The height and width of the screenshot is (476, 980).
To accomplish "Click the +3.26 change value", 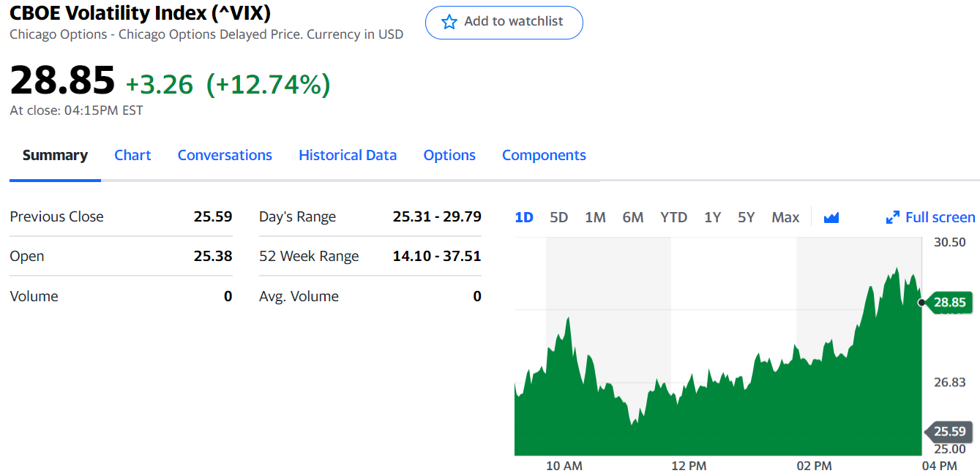I will 160,85.
